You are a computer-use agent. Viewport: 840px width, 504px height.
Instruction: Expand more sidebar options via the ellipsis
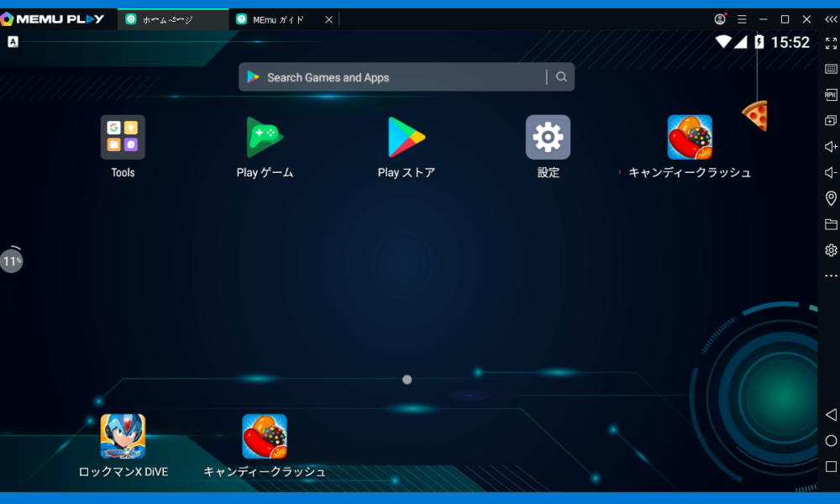(830, 277)
